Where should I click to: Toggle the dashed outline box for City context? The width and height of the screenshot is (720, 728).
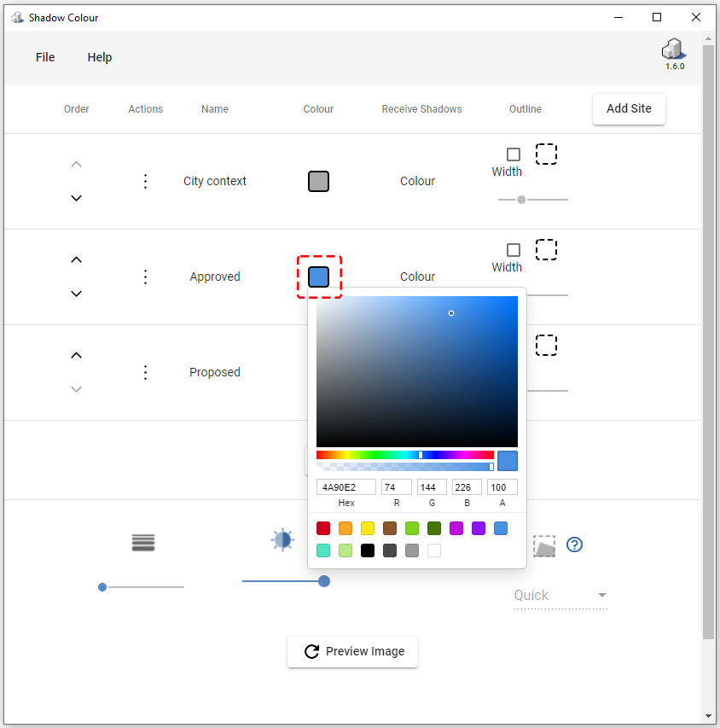[546, 154]
